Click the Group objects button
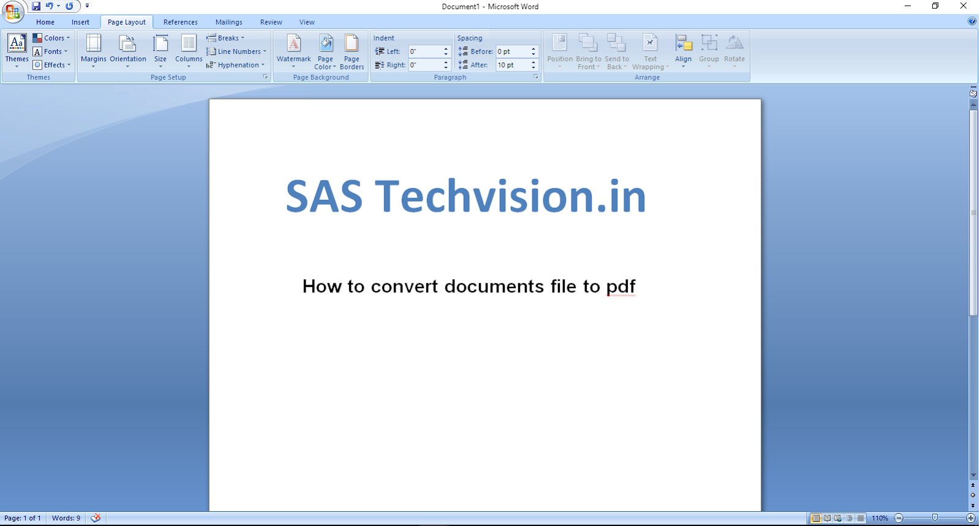Viewport: 980px width, 526px height. [x=709, y=51]
